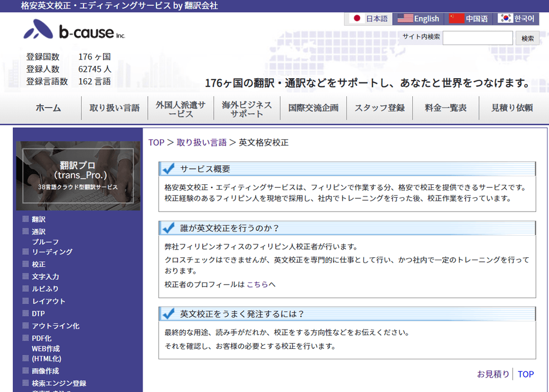Screen dimensions: 549x392
Task: Click the blue checkmark beside サービス概要
Action: click(x=168, y=169)
